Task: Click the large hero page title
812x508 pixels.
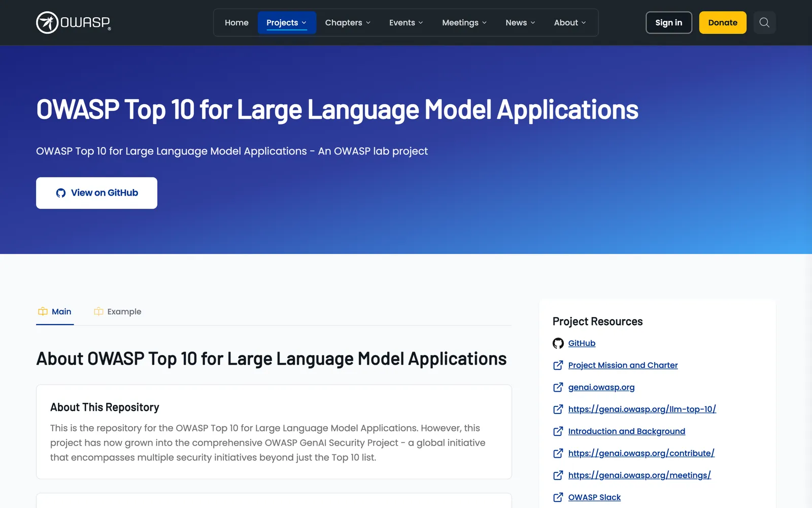Action: [x=337, y=110]
